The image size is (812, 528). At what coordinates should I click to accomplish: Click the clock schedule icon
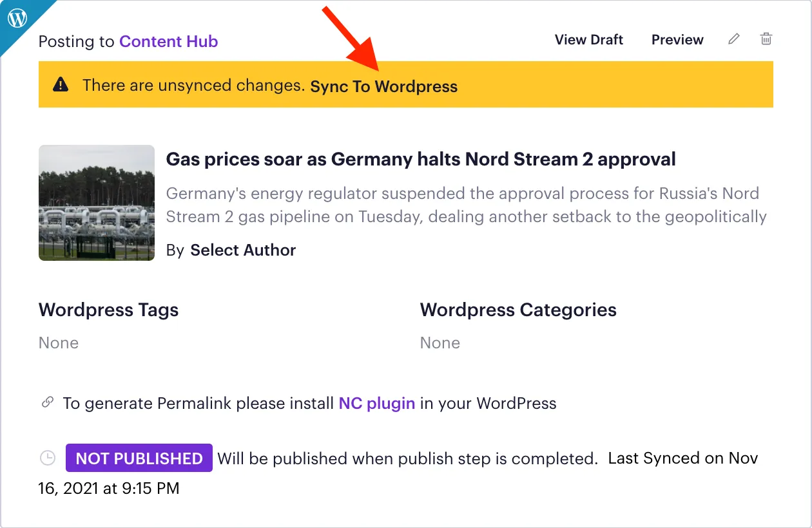click(48, 458)
